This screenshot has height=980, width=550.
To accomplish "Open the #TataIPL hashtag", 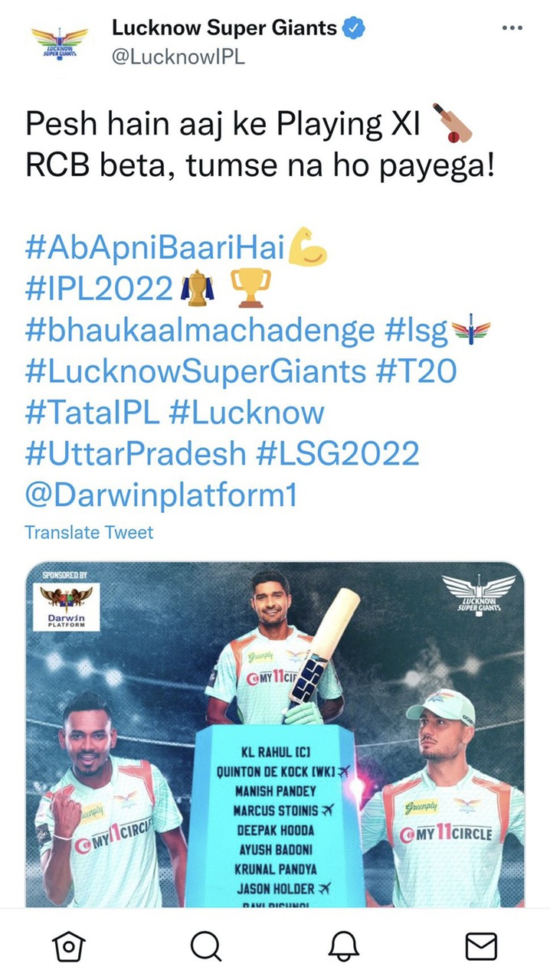I will 92,413.
